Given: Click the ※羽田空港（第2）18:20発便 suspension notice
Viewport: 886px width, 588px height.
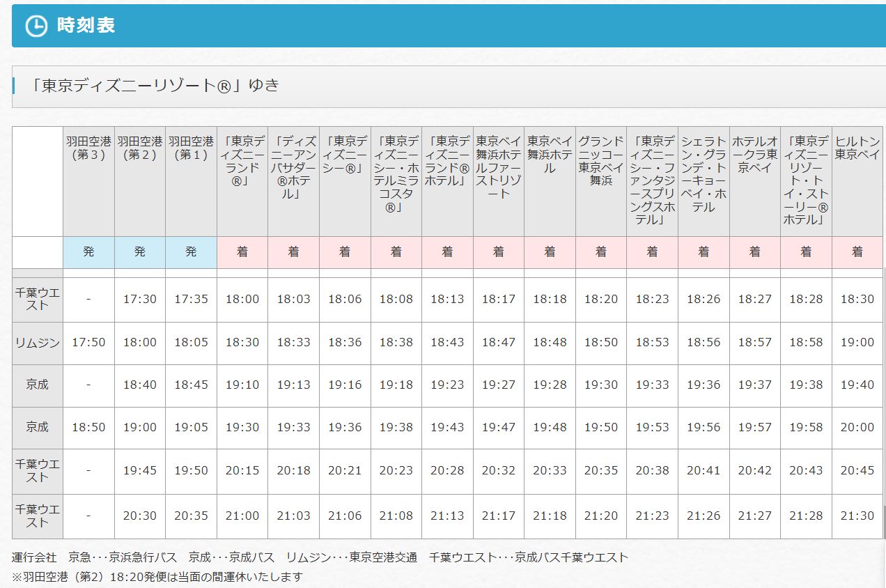Looking at the screenshot, I should [158, 577].
